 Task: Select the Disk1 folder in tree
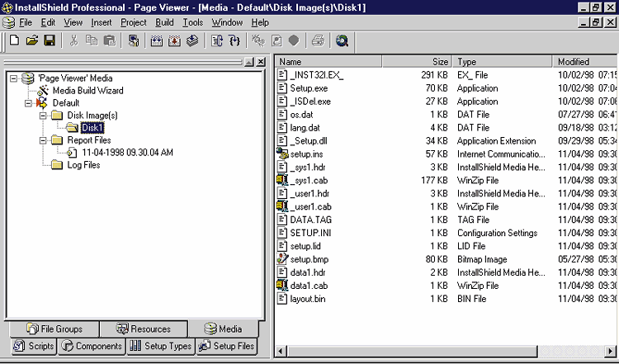pyautogui.click(x=92, y=127)
